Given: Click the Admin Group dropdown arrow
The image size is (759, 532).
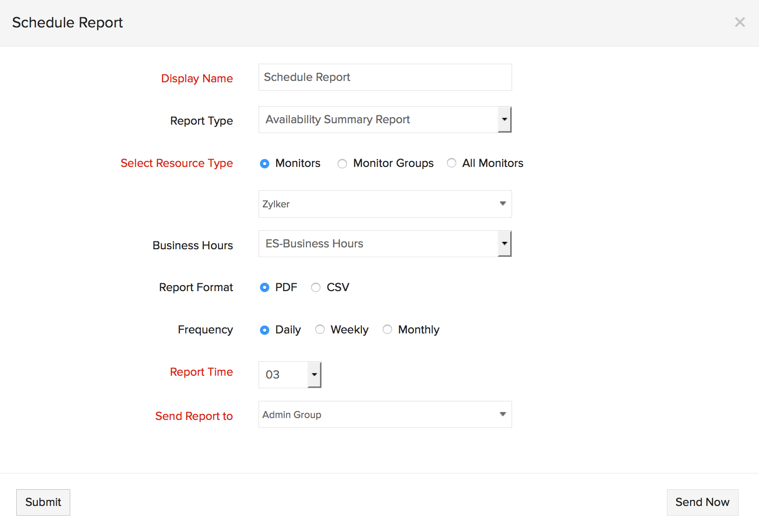Looking at the screenshot, I should [503, 414].
